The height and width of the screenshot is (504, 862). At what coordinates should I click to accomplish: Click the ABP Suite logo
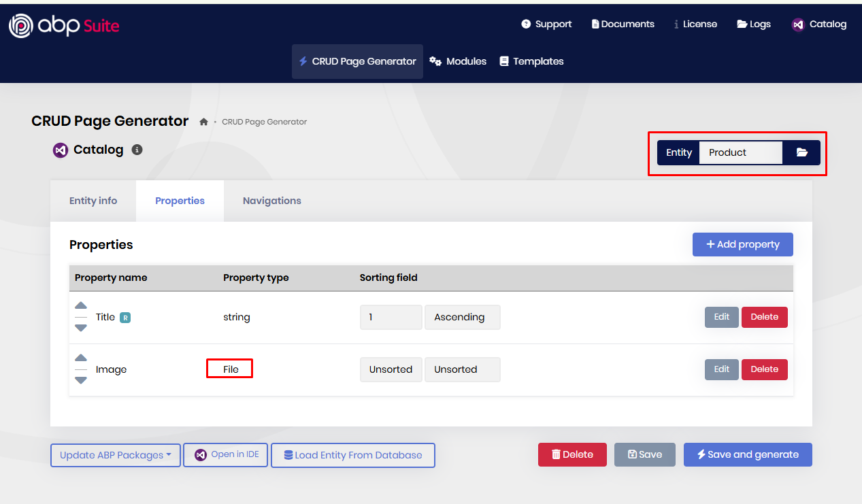(64, 26)
